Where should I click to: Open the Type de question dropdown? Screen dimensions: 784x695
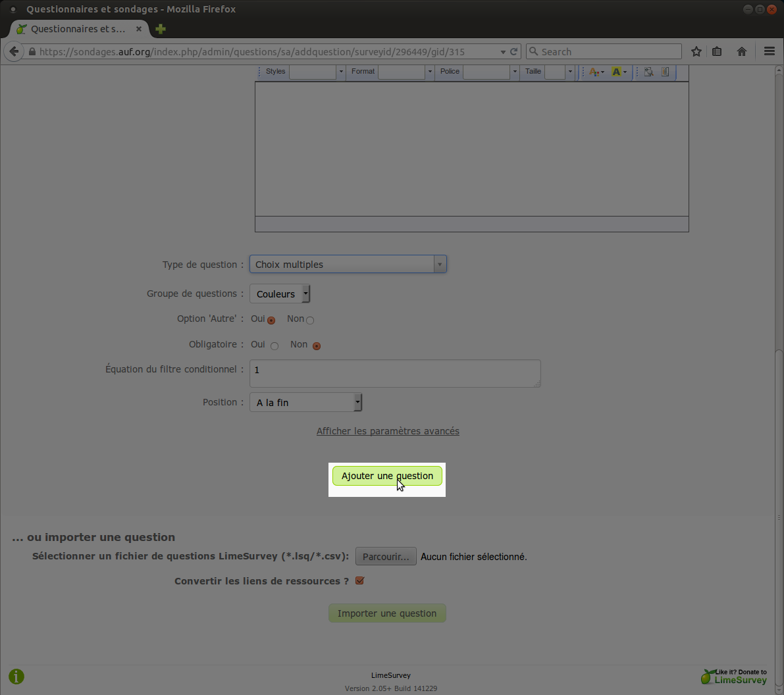[x=348, y=264]
